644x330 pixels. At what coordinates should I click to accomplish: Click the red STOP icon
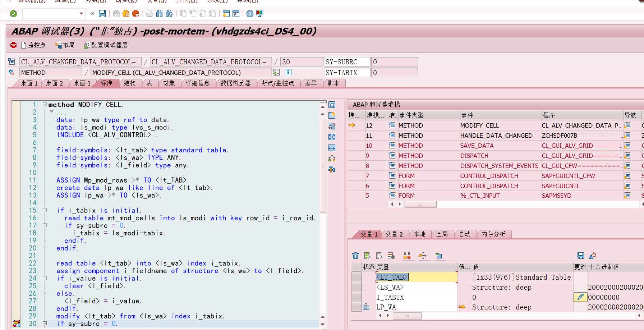tap(14, 45)
